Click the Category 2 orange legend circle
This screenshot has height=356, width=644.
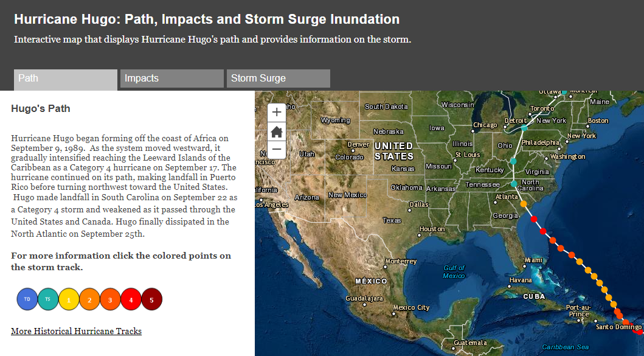(x=89, y=299)
